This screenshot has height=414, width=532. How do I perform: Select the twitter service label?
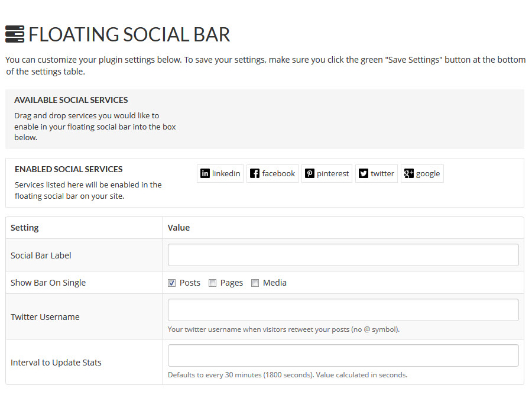382,173
